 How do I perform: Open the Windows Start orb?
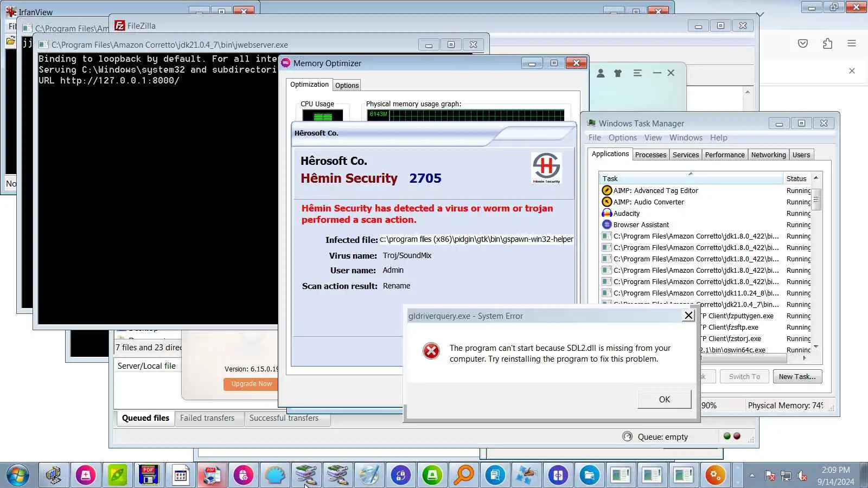(18, 476)
